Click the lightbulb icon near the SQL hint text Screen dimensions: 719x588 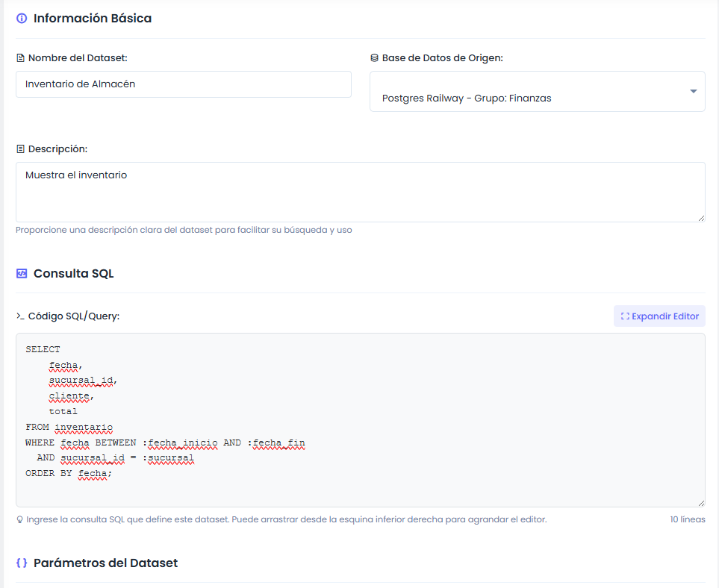click(x=19, y=518)
